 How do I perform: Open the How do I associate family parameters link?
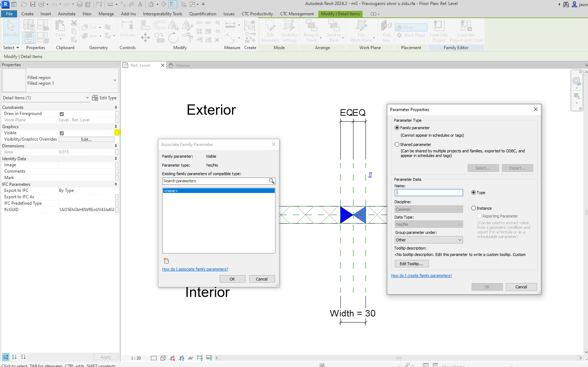[195, 269]
